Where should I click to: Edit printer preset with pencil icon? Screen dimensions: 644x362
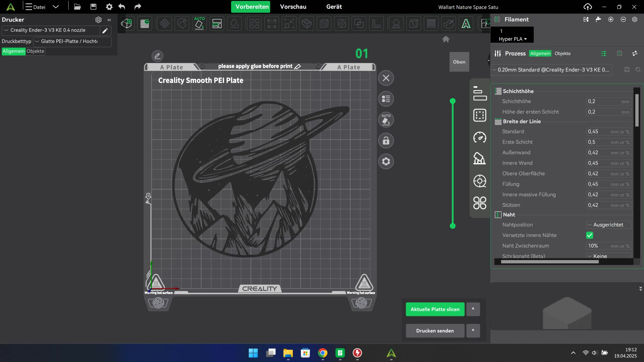[105, 30]
